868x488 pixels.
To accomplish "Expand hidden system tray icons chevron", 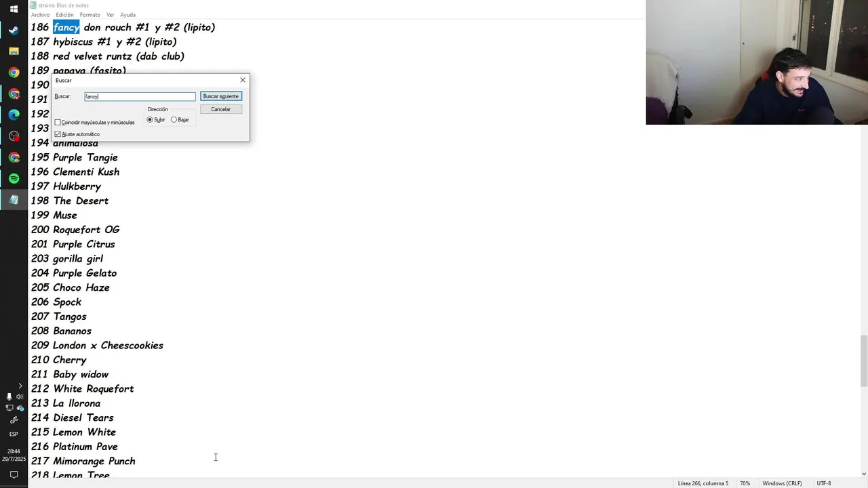I will (19, 386).
